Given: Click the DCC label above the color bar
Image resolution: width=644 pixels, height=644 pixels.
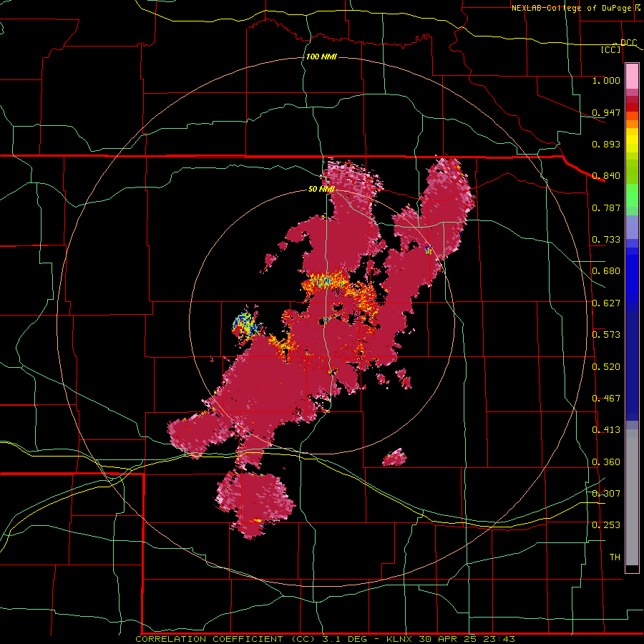Looking at the screenshot, I should 628,43.
